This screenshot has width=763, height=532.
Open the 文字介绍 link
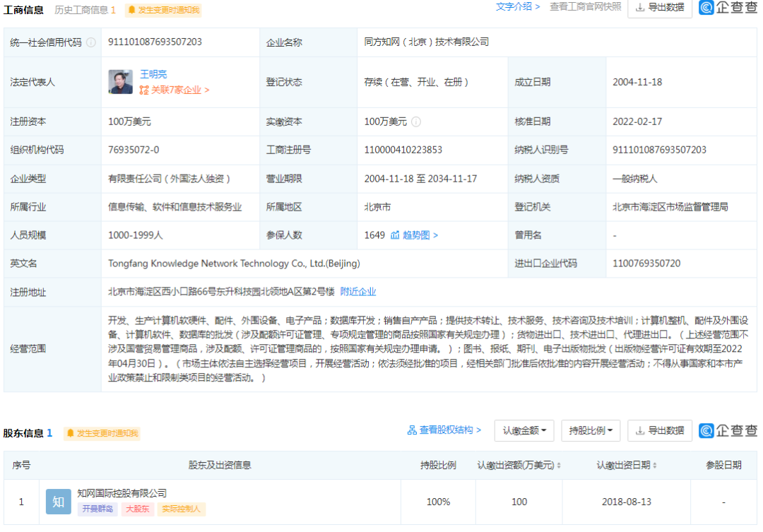[518, 7]
